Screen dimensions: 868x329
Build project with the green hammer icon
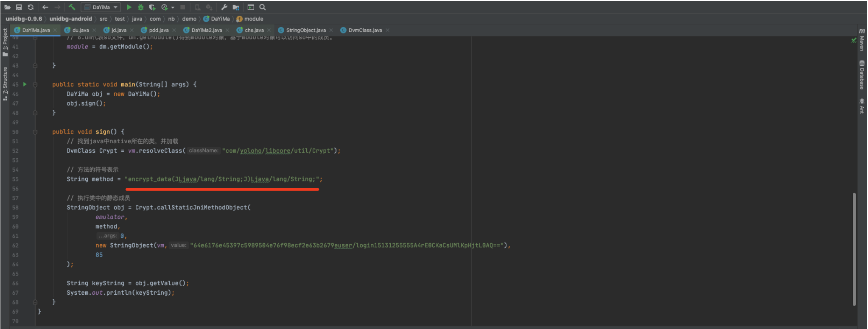point(72,7)
